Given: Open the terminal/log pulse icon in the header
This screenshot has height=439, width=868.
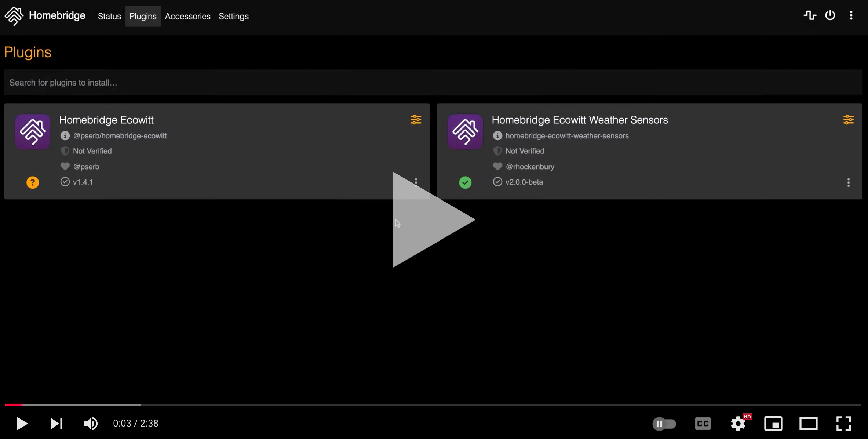Looking at the screenshot, I should (810, 15).
